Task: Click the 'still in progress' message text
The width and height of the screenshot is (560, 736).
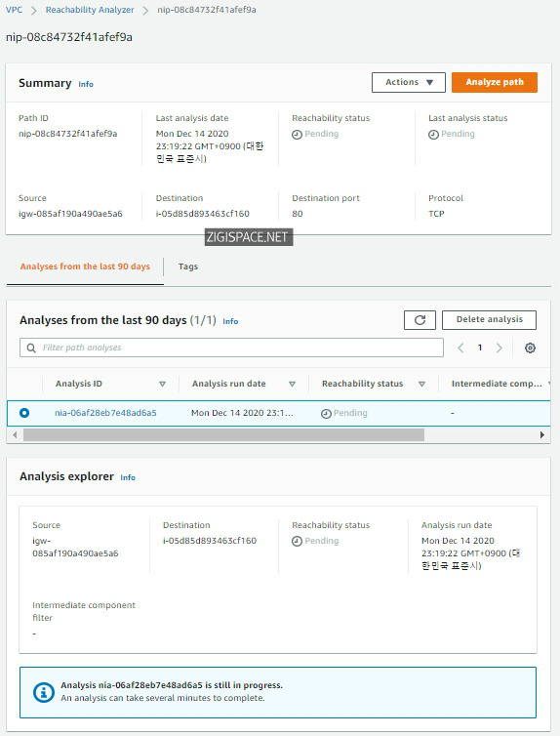Action: (172, 685)
